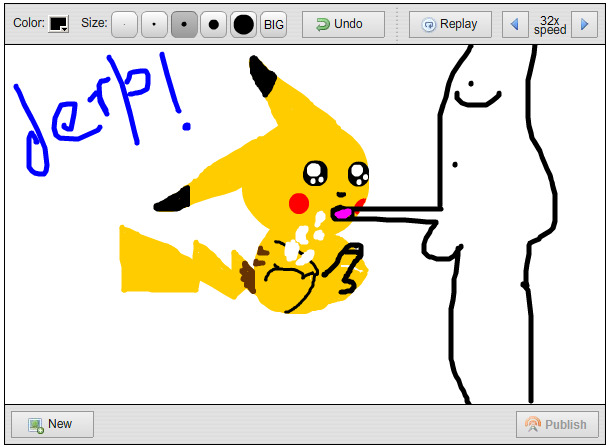Switch brush to BIG size
Viewport: 612px width, 447px height.
point(273,24)
